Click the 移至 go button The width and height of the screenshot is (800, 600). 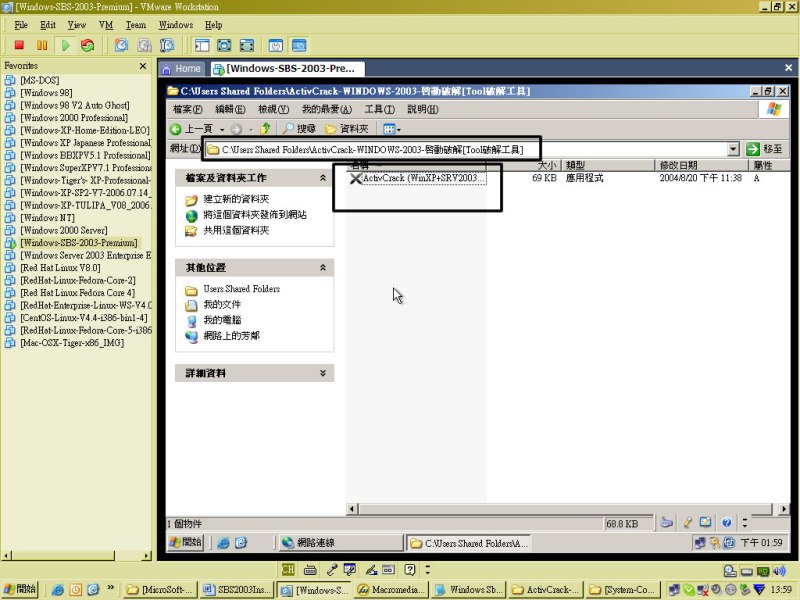click(764, 149)
